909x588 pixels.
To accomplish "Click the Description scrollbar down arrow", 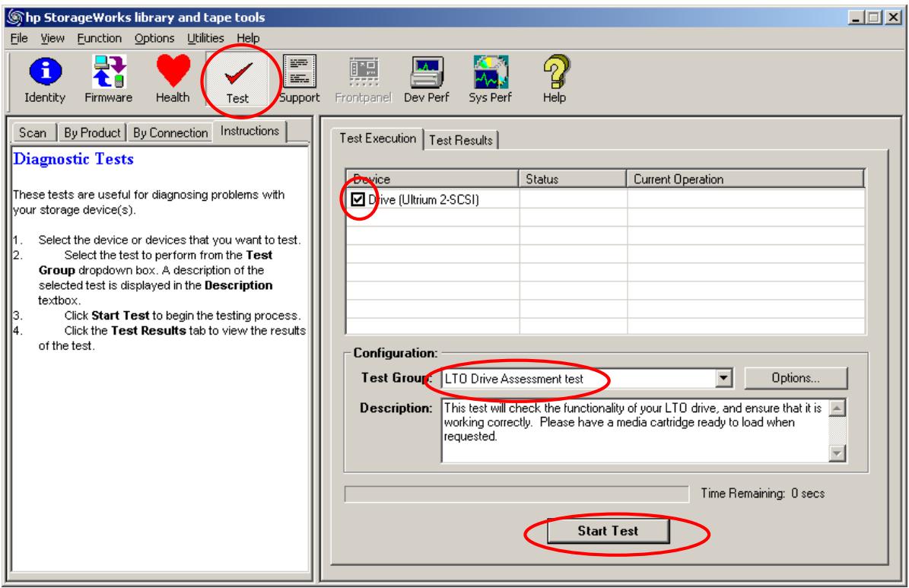I will point(837,453).
